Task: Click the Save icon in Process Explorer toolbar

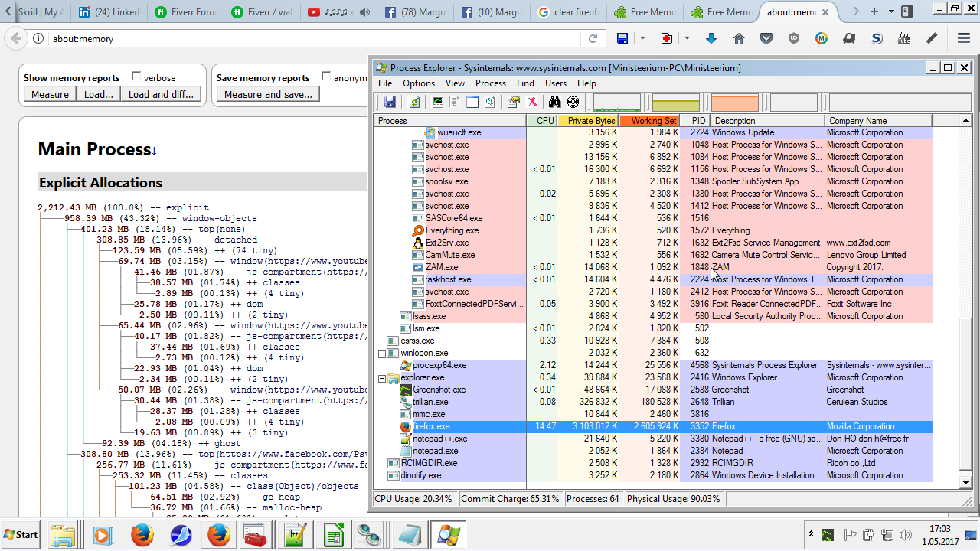Action: pyautogui.click(x=390, y=103)
